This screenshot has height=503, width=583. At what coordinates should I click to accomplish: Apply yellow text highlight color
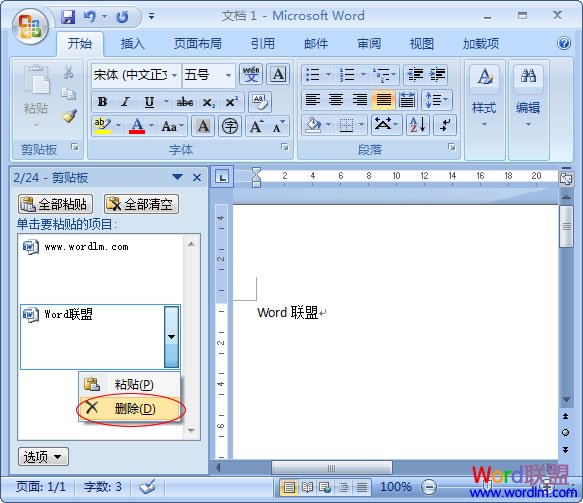(x=103, y=126)
